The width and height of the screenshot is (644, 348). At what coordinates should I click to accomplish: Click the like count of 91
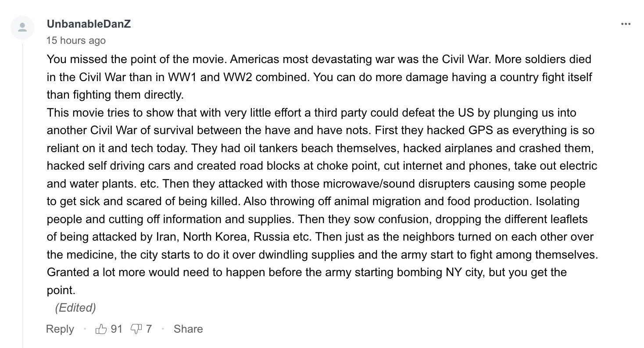coord(117,329)
